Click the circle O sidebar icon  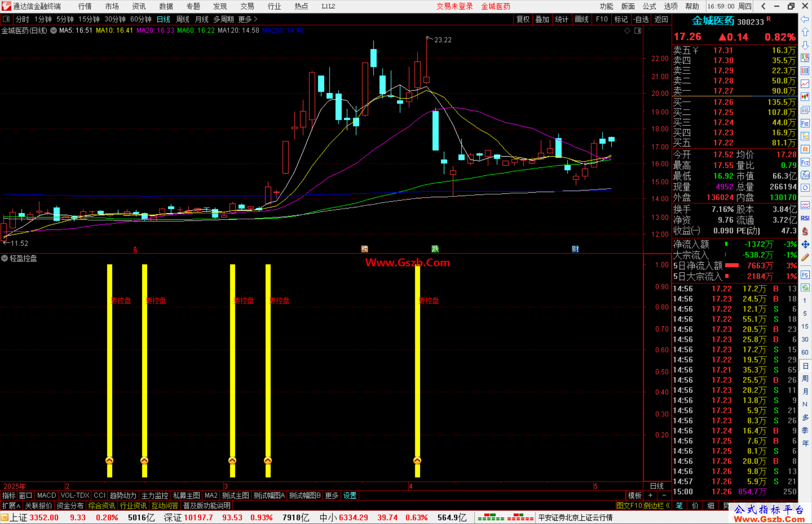point(805,188)
